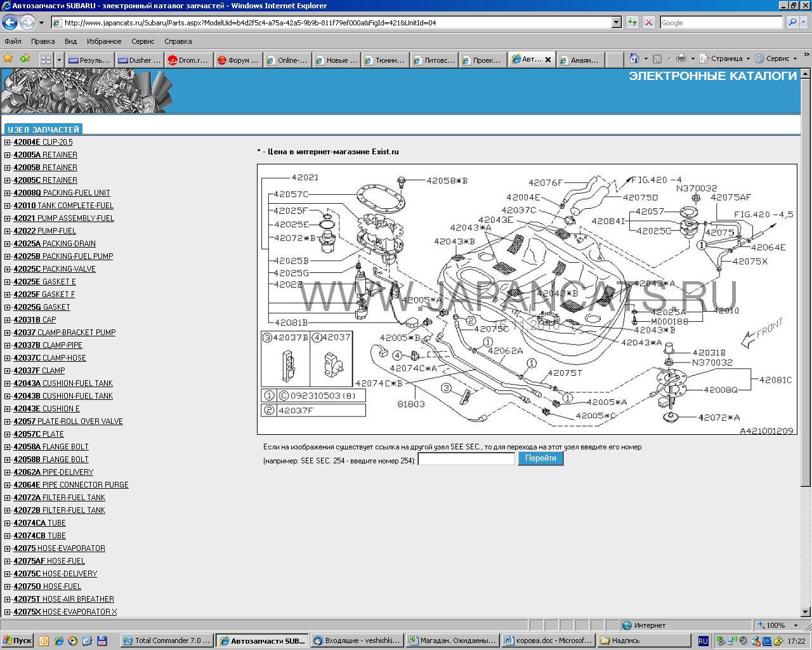Click the browser Back arrow button
The image size is (812, 650).
tap(10, 23)
